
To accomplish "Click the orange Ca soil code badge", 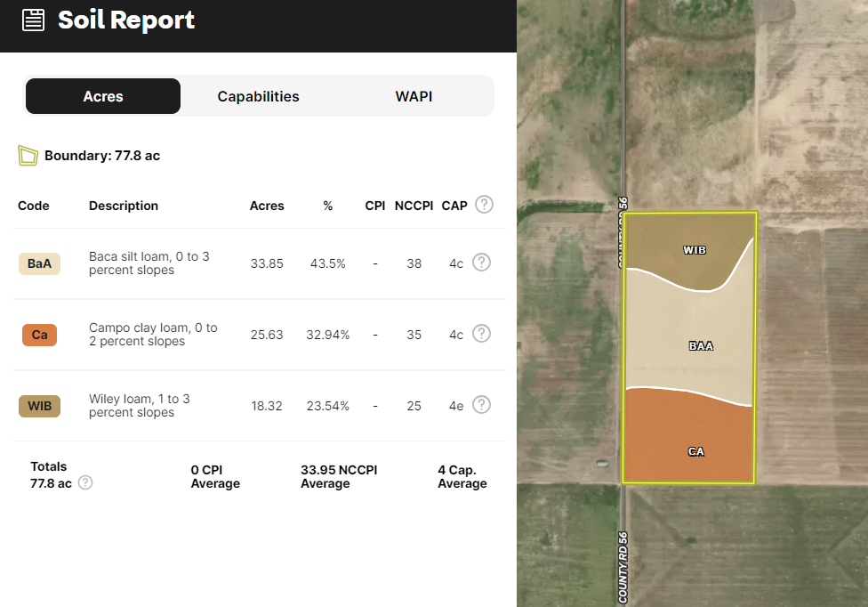I will [x=39, y=335].
